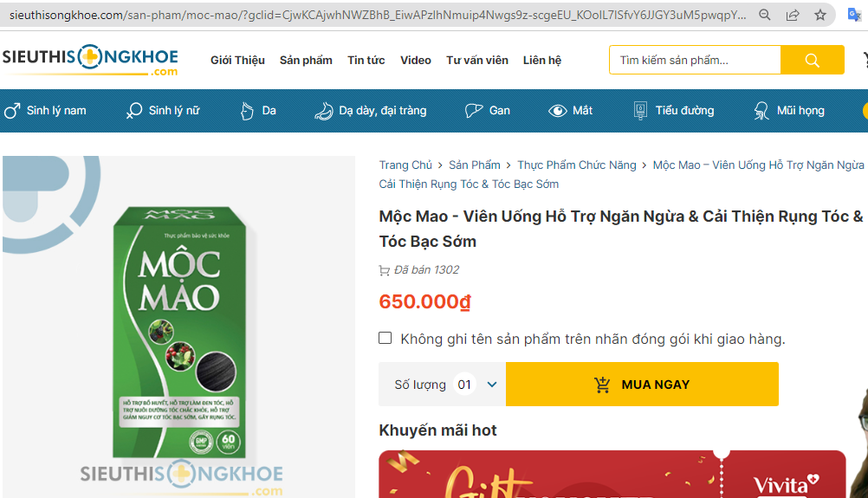The width and height of the screenshot is (868, 498).
Task: Expand the Số lượng quantity dropdown
Action: tap(492, 385)
